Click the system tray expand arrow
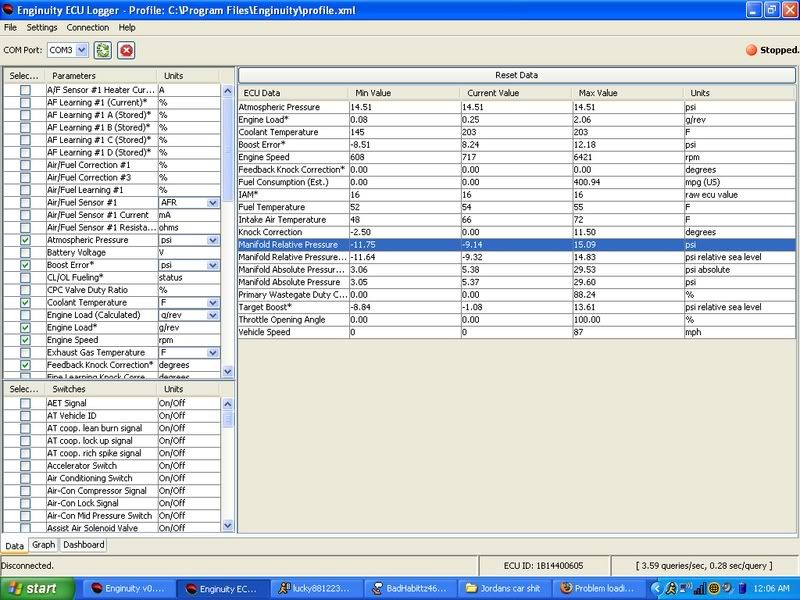The height and width of the screenshot is (600, 800). tap(657, 589)
